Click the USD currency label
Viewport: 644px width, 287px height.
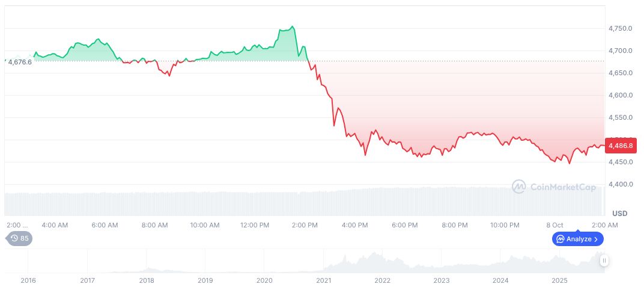point(619,214)
